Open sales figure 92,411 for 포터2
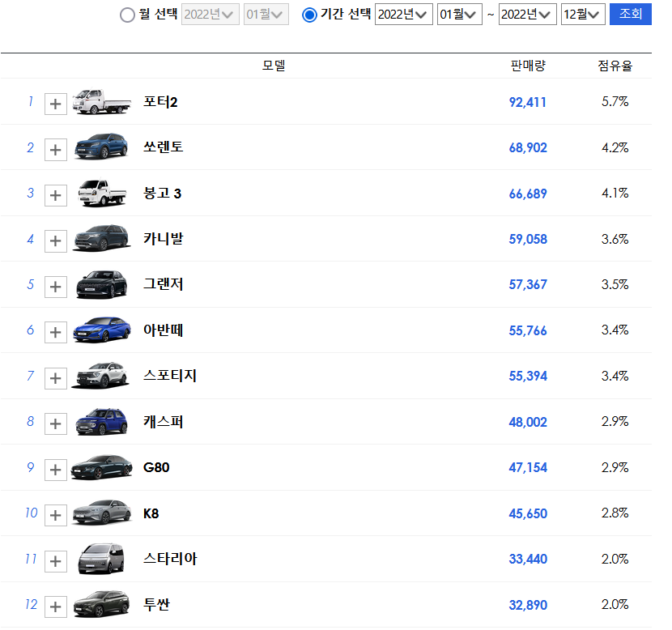The width and height of the screenshot is (672, 630). [x=528, y=103]
